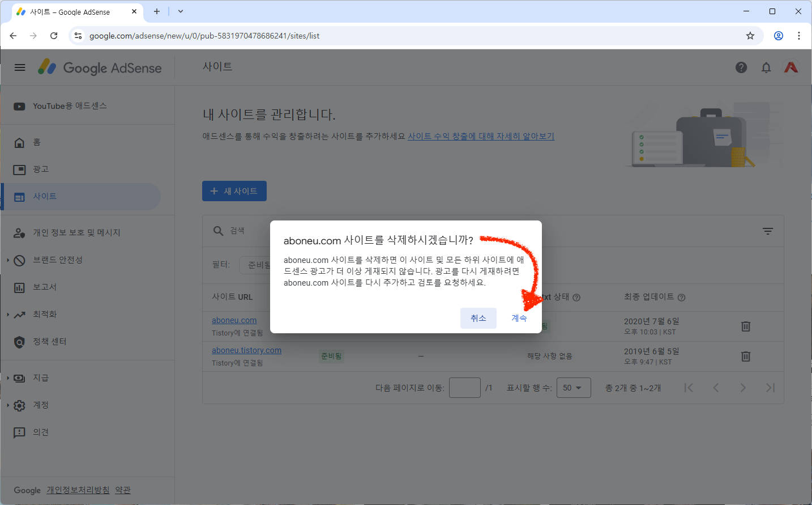812x505 pixels.
Task: Go to next page arrow
Action: point(743,388)
